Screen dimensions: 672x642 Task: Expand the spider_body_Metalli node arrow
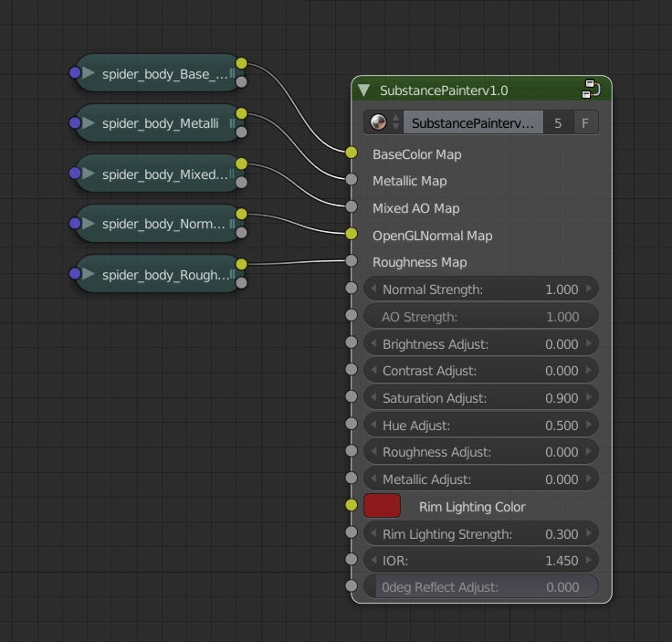(x=89, y=123)
